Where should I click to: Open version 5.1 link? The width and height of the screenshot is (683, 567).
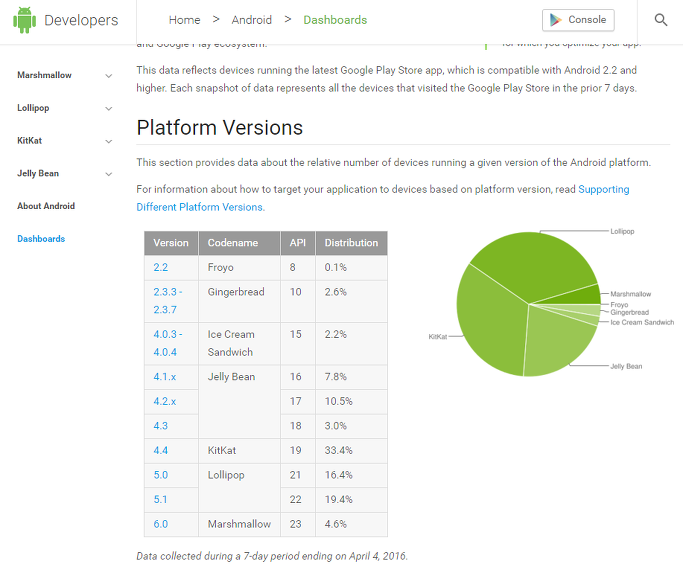click(x=160, y=500)
